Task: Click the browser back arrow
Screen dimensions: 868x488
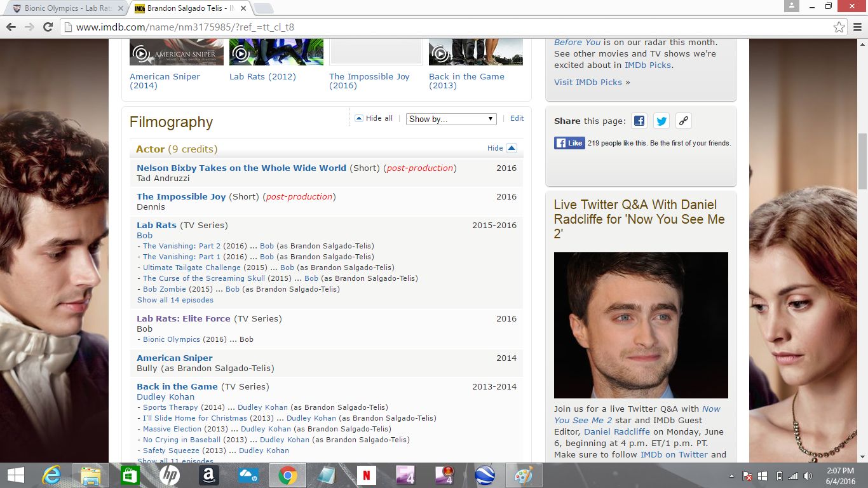Action: click(x=11, y=27)
